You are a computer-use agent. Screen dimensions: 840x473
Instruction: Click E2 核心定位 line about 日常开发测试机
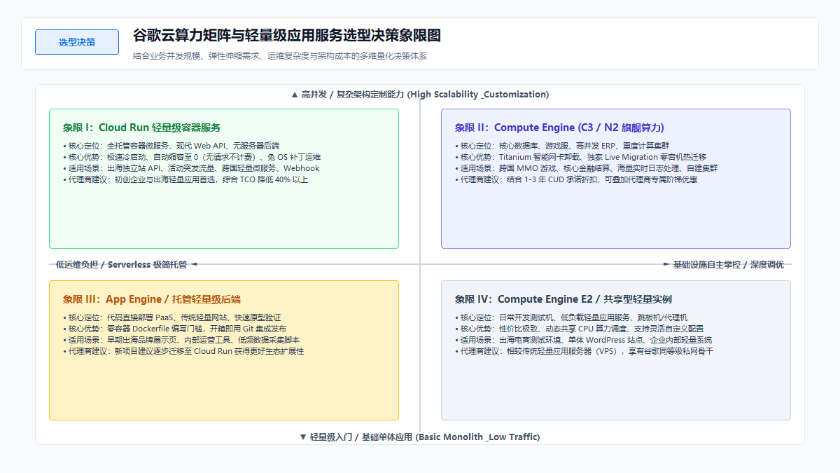pyautogui.click(x=571, y=317)
